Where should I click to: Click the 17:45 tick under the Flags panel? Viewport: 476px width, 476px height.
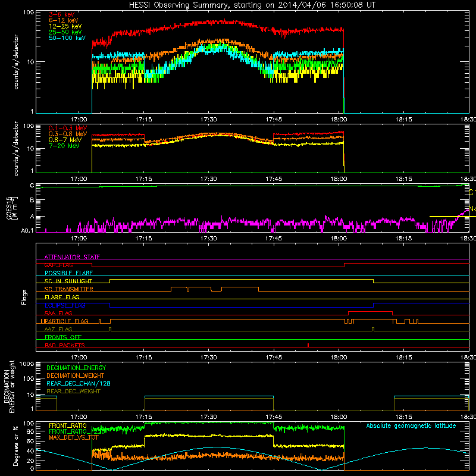pos(274,358)
